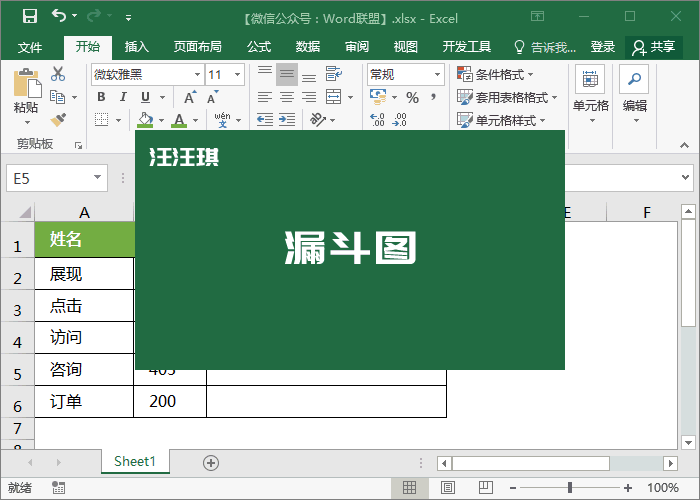Copy selection with the copy icon

[58, 97]
